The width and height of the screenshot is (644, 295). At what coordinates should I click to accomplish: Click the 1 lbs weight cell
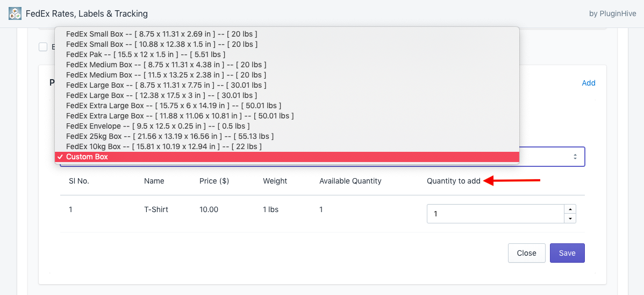(x=270, y=209)
